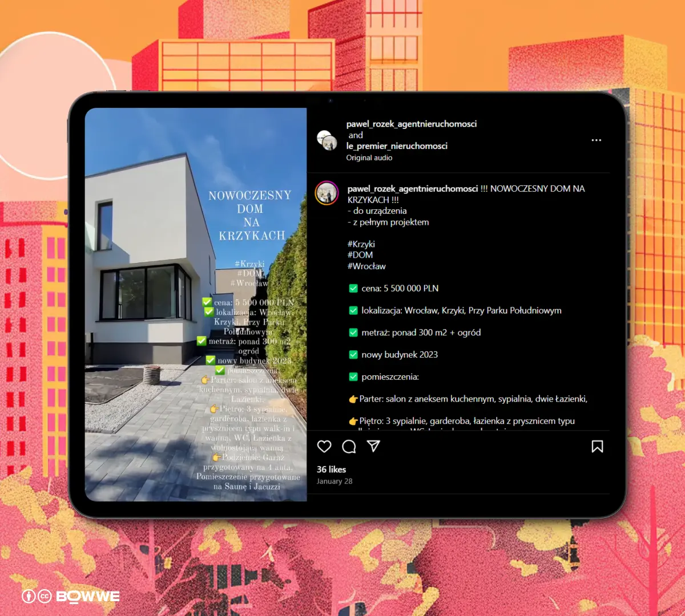Viewport: 685px width, 616px height.
Task: Click '- z pełnym projektem' caption line
Action: tap(388, 222)
